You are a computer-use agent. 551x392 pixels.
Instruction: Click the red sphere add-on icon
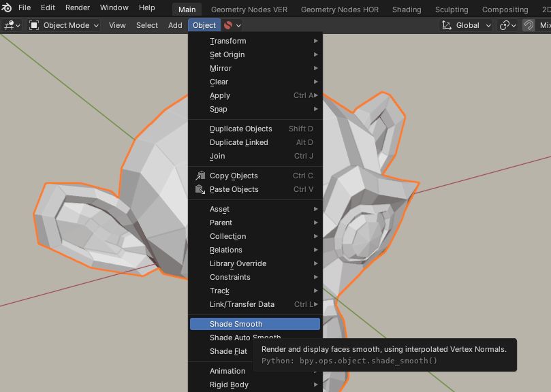(x=228, y=25)
